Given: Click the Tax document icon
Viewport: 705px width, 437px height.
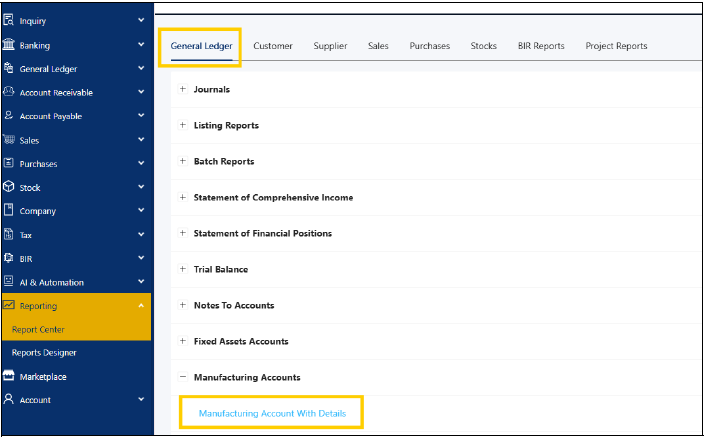Looking at the screenshot, I should coord(9,234).
